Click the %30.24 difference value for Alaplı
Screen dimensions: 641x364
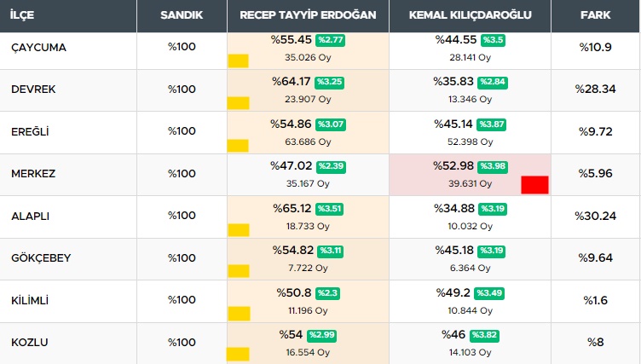[x=595, y=216]
